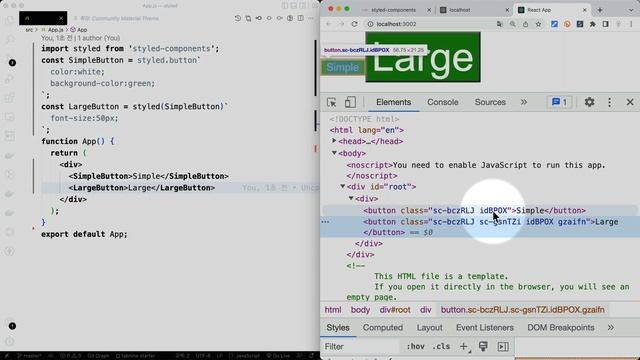Reload the localhost:3002 page
This screenshot has width=640, height=360.
coord(354,24)
